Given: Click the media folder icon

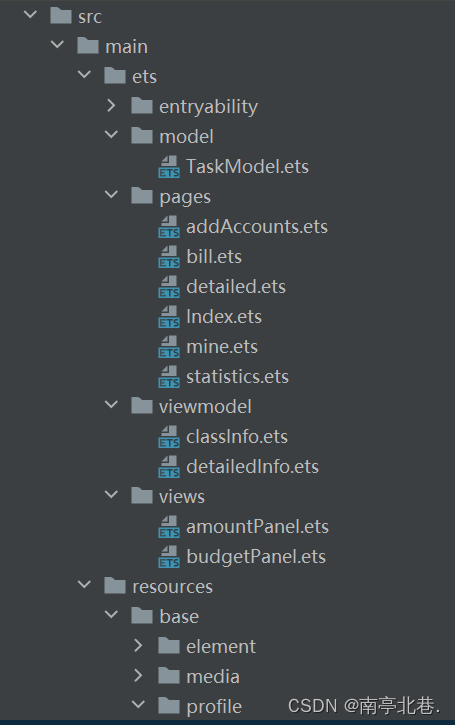Looking at the screenshot, I should [x=169, y=676].
